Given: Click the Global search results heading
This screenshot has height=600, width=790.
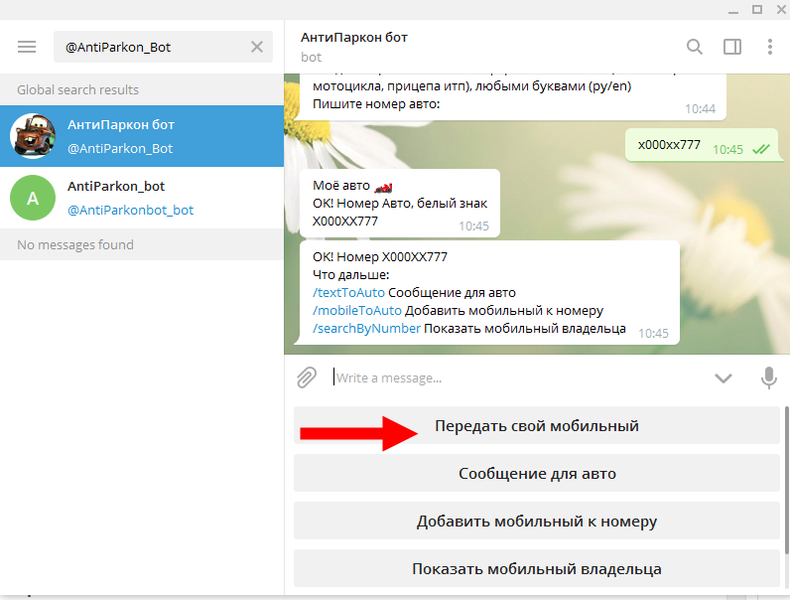Looking at the screenshot, I should tap(78, 90).
